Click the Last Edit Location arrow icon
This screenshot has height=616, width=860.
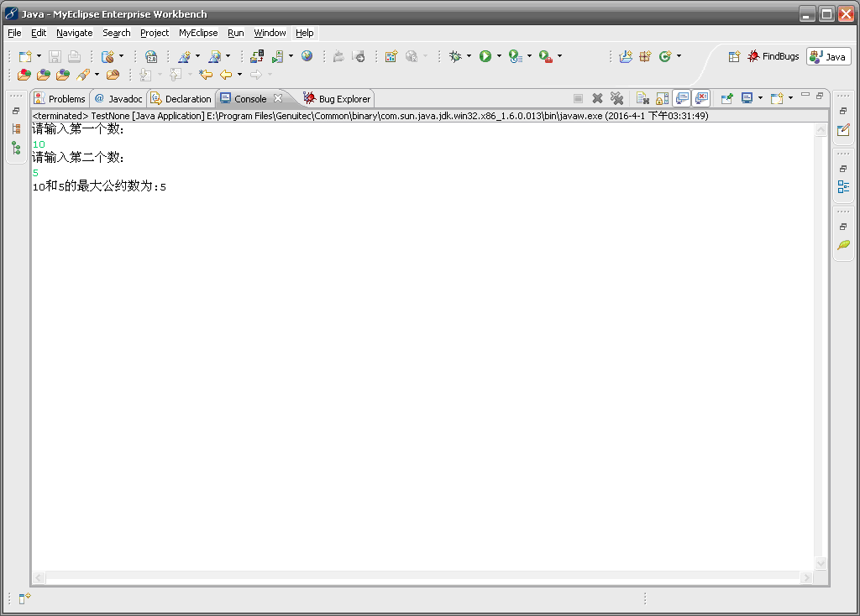click(206, 75)
